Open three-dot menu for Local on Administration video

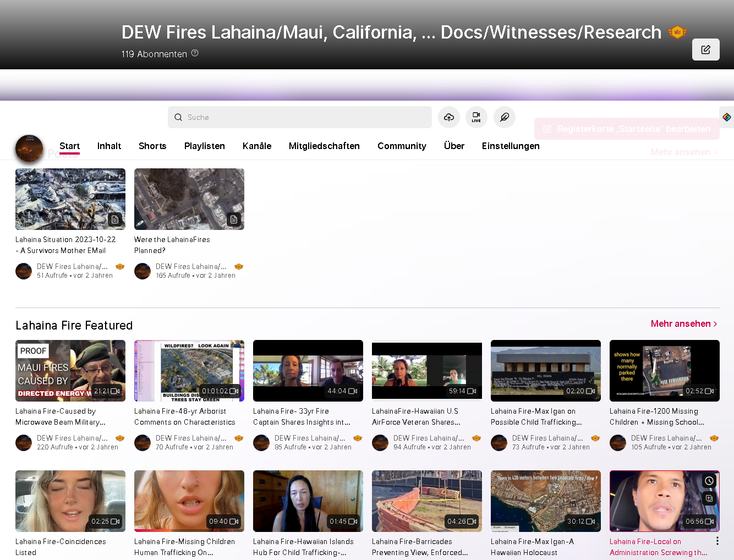point(717,541)
